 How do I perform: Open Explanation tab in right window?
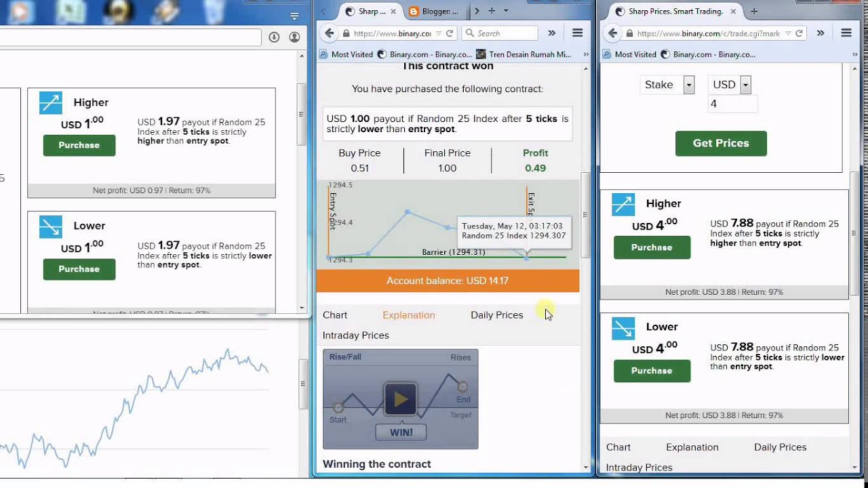click(x=692, y=447)
